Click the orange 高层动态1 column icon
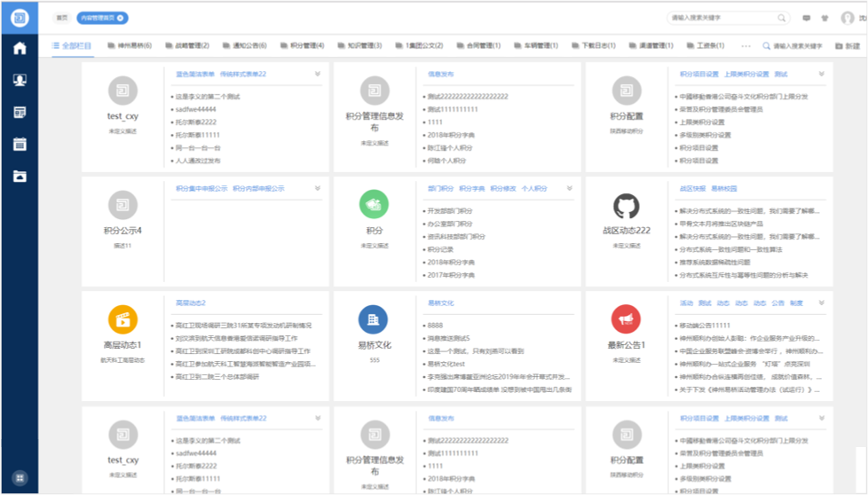868x495 pixels. [x=122, y=318]
